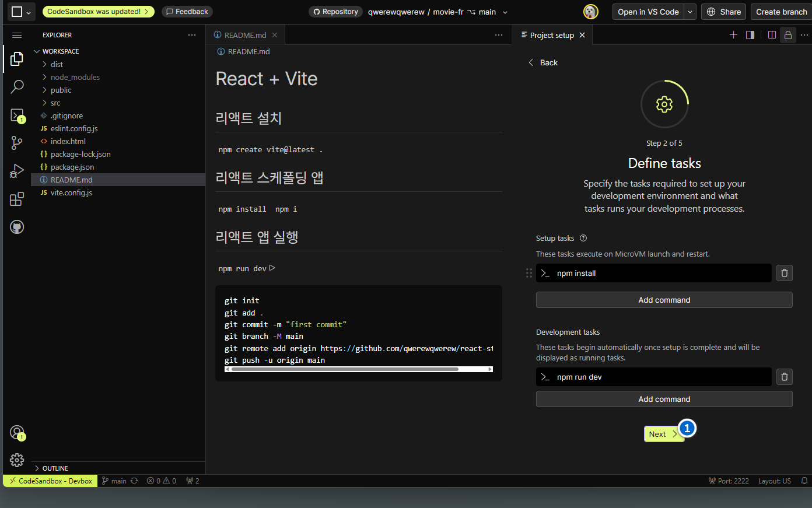
Task: Toggle the editor lock group icon
Action: (787, 35)
